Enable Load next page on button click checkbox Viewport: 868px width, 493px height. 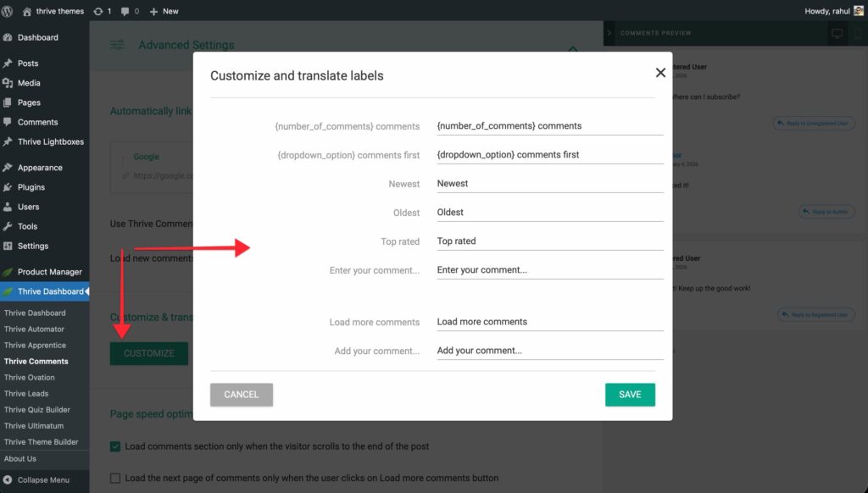(115, 478)
